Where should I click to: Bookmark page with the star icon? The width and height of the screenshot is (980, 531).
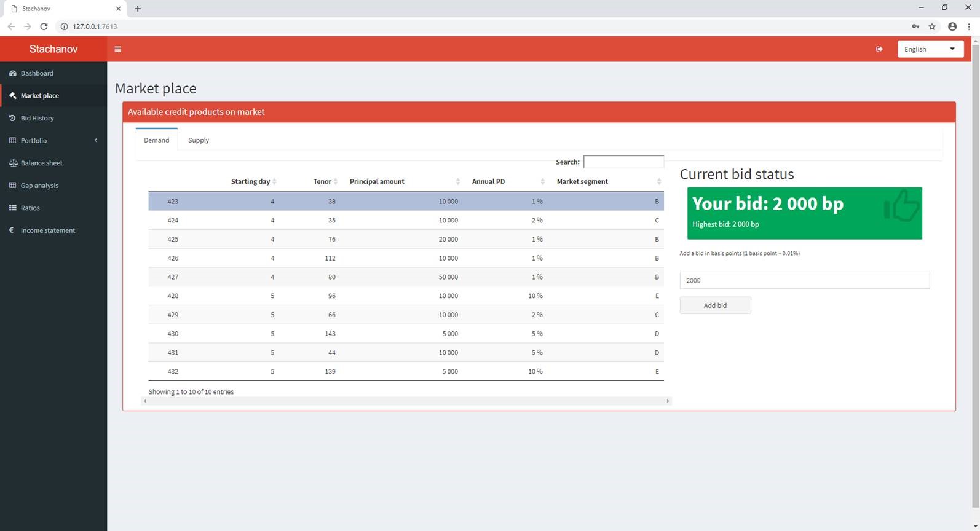932,26
